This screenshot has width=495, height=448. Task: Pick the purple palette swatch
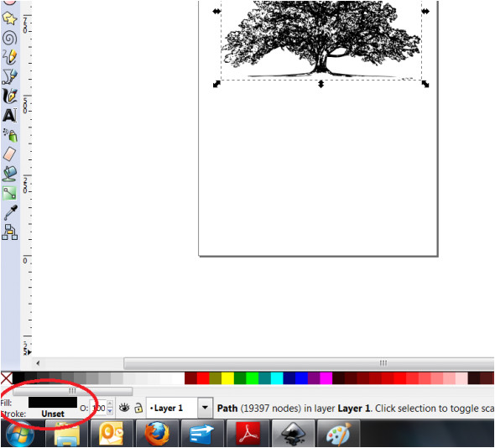314,378
